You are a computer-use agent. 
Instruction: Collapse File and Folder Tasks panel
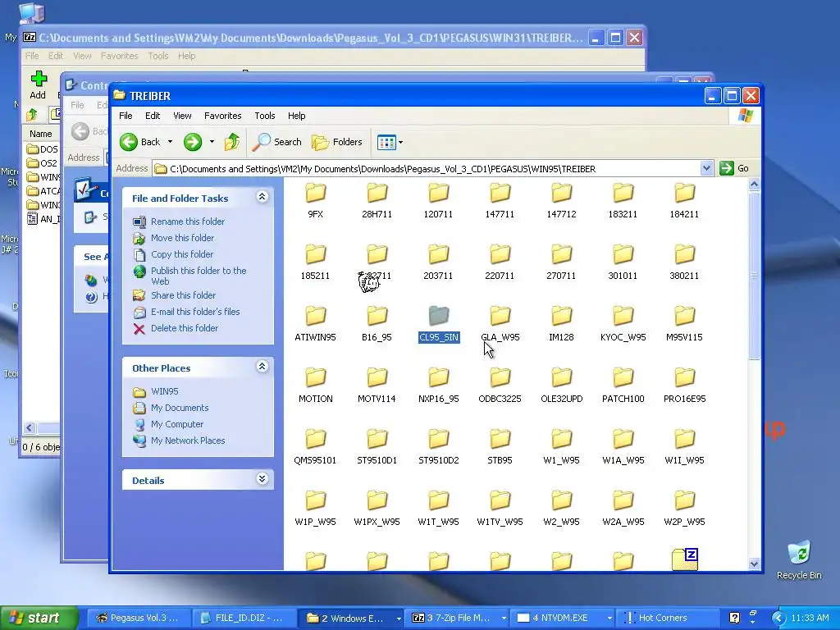[262, 197]
